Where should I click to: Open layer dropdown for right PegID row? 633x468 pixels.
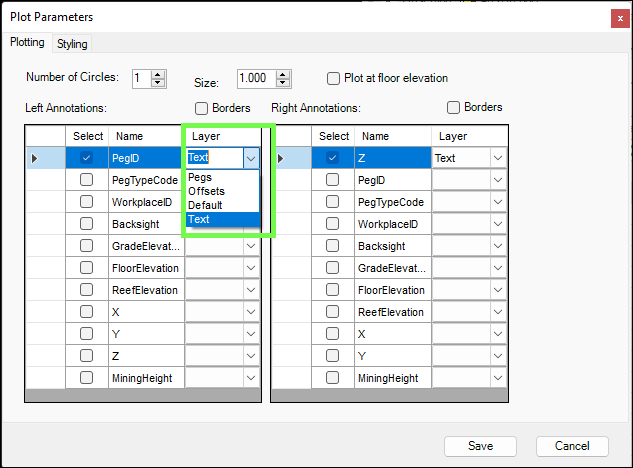pos(497,180)
